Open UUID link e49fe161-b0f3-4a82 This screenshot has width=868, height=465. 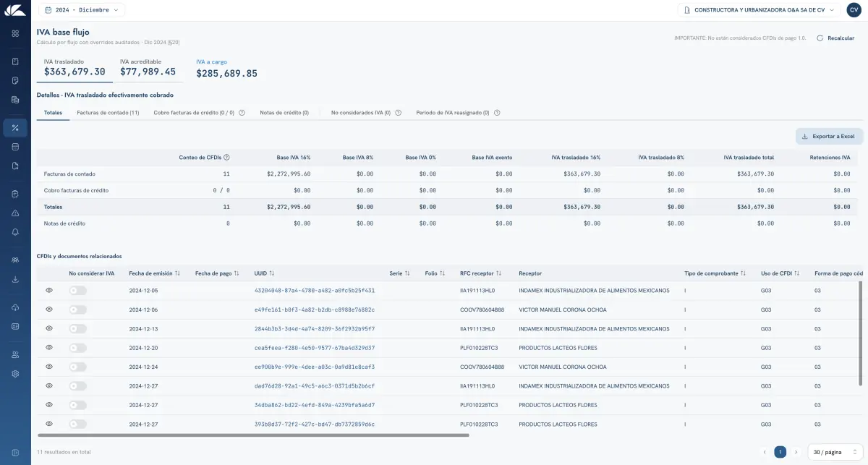(315, 310)
